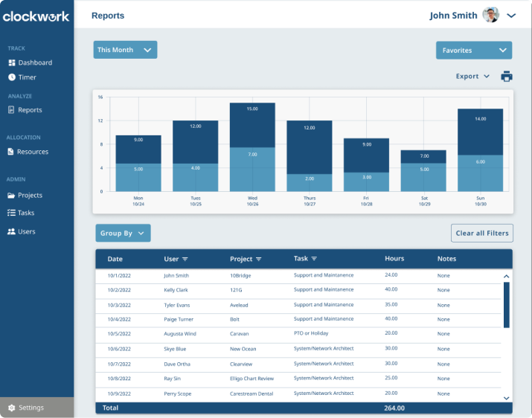Image resolution: width=532 pixels, height=418 pixels.
Task: Toggle the Task column filter icon
Action: pos(314,259)
